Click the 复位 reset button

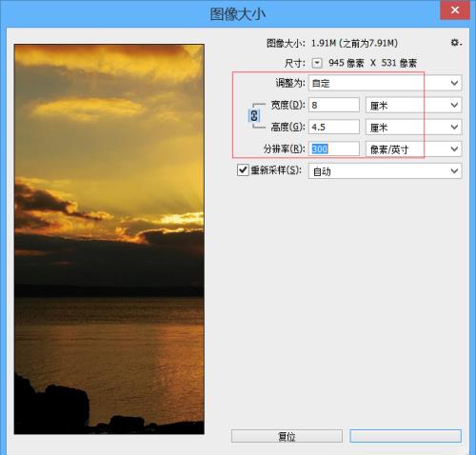287,436
